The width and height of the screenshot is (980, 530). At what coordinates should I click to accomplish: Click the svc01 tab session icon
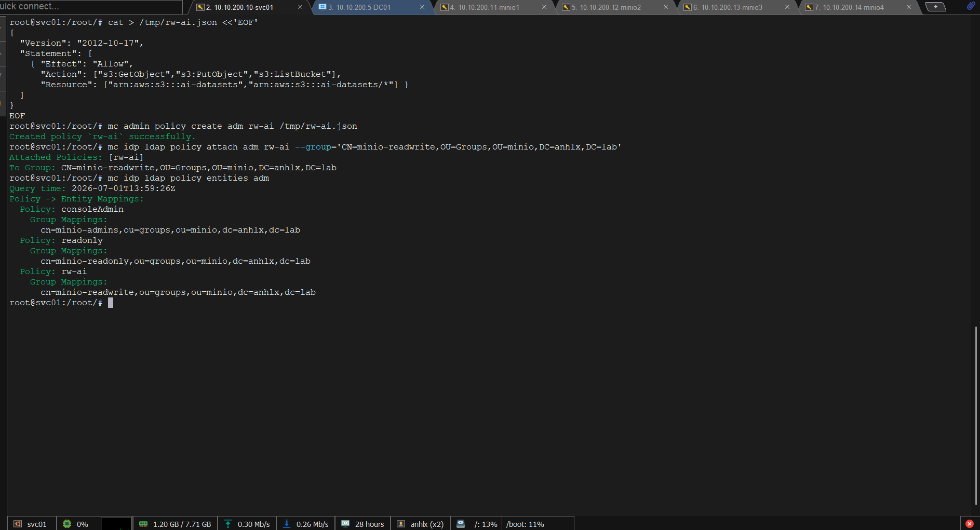point(200,7)
